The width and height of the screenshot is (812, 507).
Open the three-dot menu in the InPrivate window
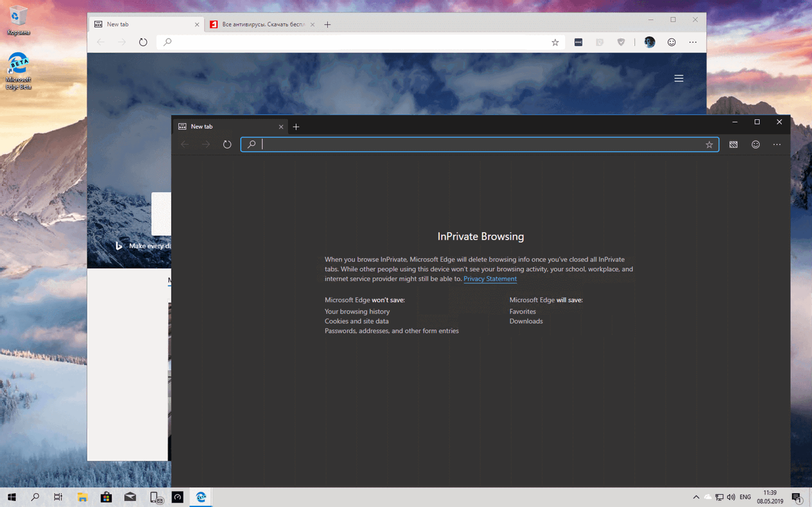tap(777, 144)
